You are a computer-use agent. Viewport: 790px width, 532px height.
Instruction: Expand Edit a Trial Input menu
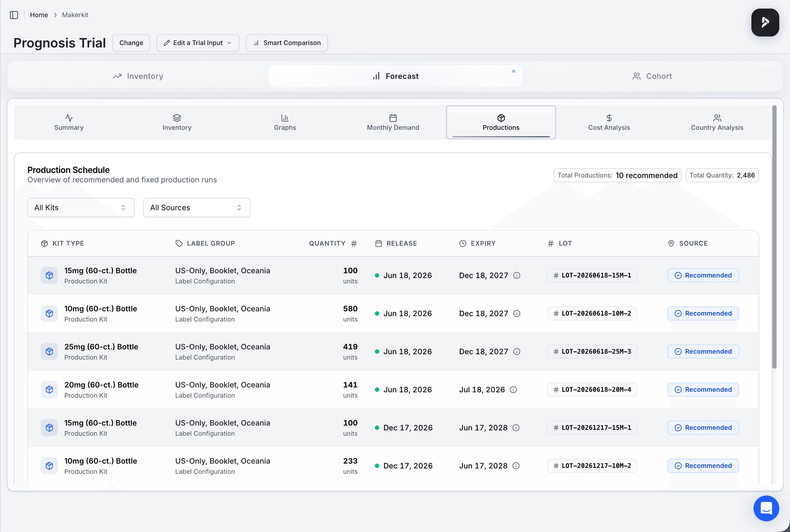click(x=198, y=43)
